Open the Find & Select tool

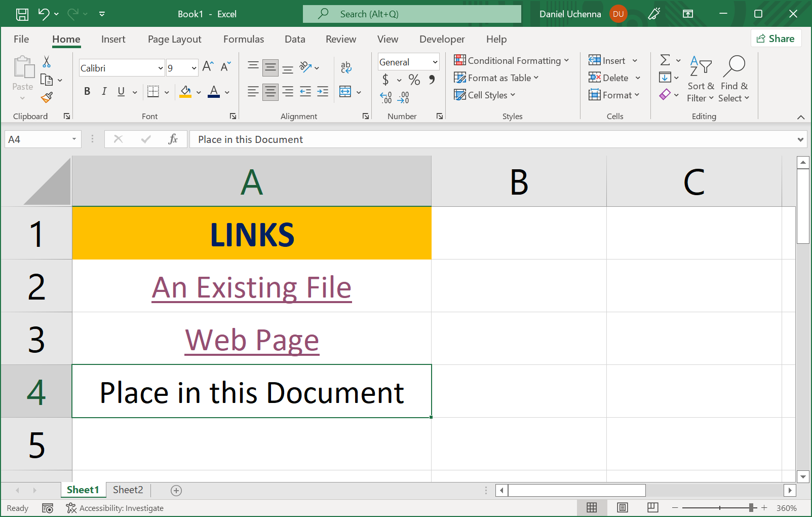pyautogui.click(x=734, y=79)
